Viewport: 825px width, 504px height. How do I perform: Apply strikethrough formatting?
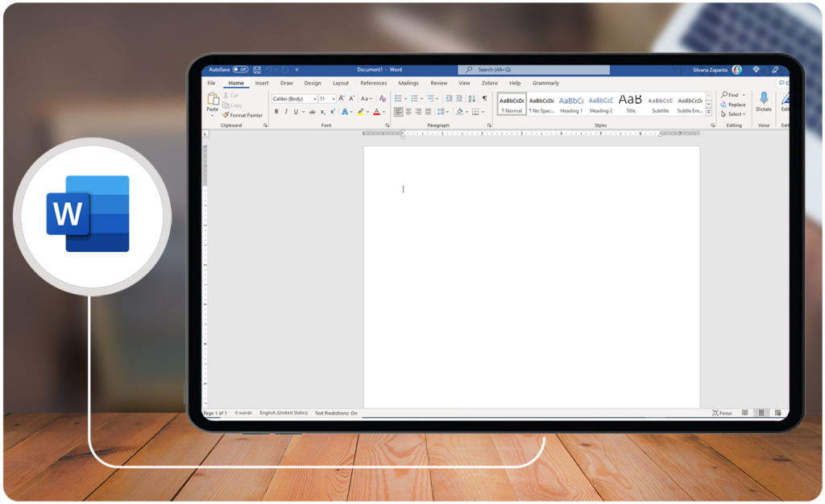312,111
